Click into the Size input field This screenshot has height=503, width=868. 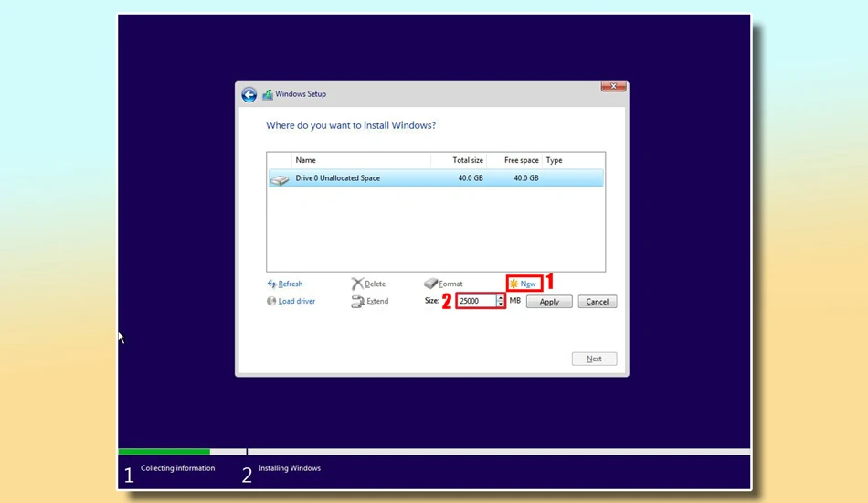pyautogui.click(x=477, y=301)
